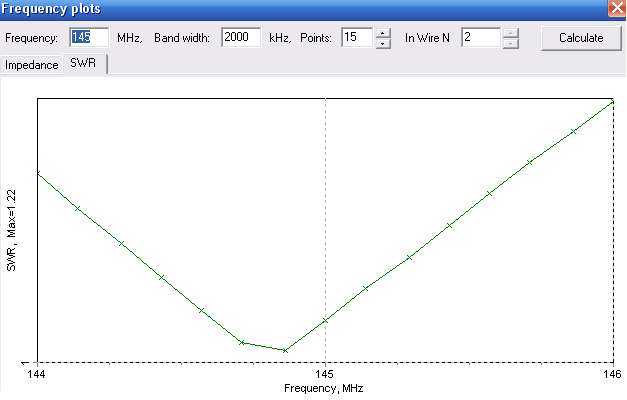
Task: Click the Band width field showing 2000
Action: tap(241, 37)
